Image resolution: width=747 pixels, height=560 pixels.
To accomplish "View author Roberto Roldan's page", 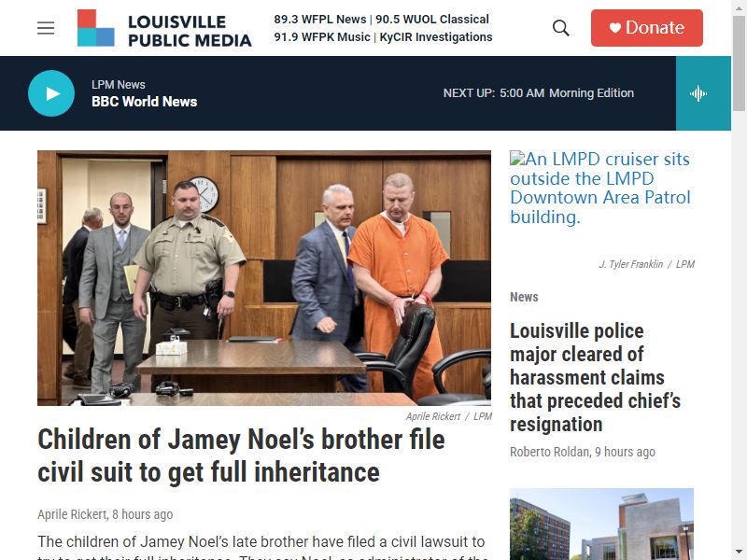I will point(549,452).
